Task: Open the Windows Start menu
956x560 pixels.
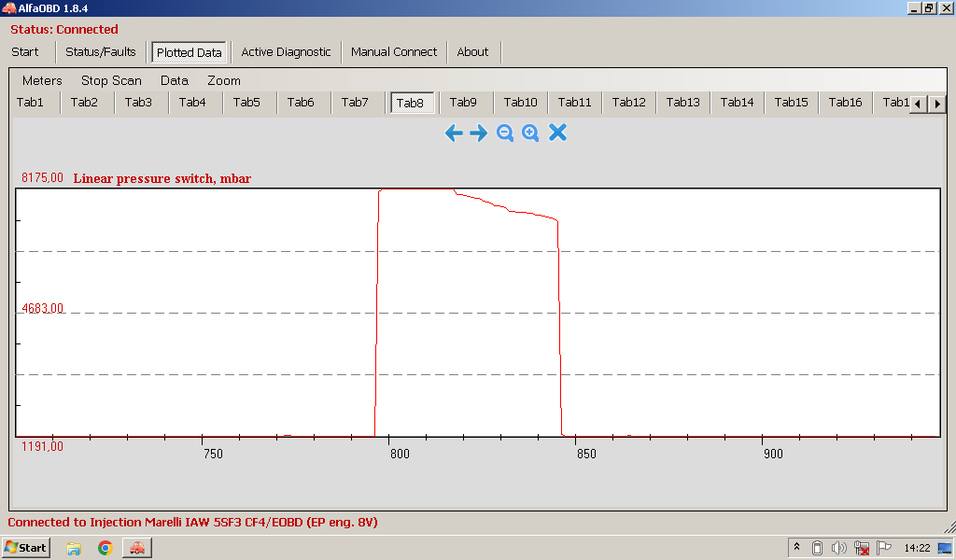Action: coord(26,548)
